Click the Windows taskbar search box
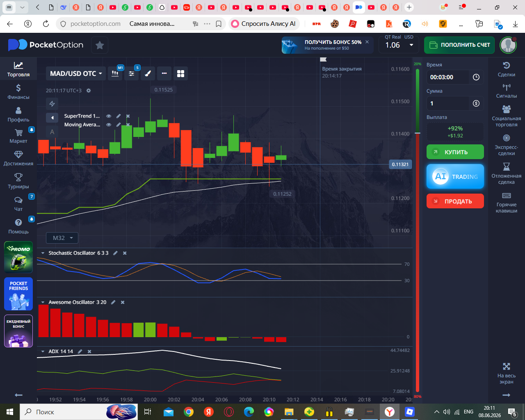The height and width of the screenshot is (420, 525). (79, 412)
